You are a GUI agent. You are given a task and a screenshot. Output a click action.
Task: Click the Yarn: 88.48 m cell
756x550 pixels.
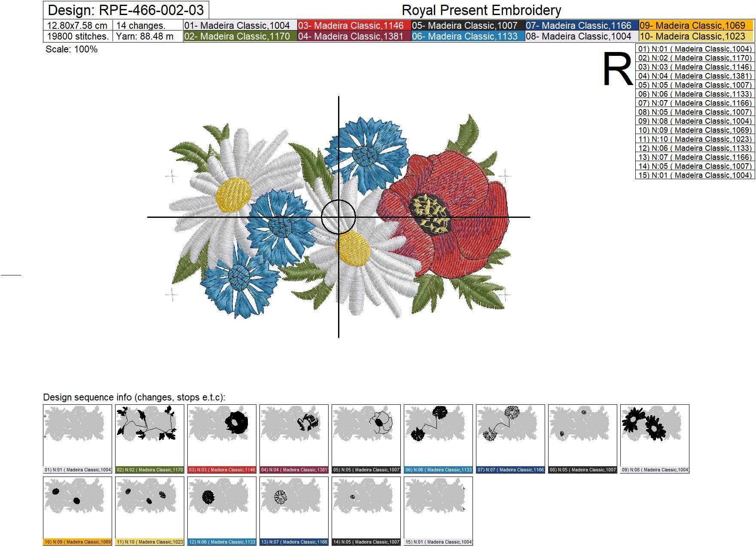(148, 36)
